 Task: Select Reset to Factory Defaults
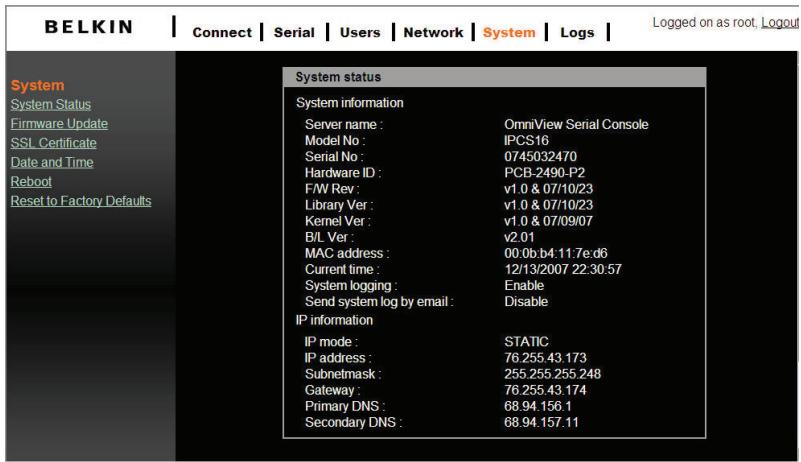point(81,201)
